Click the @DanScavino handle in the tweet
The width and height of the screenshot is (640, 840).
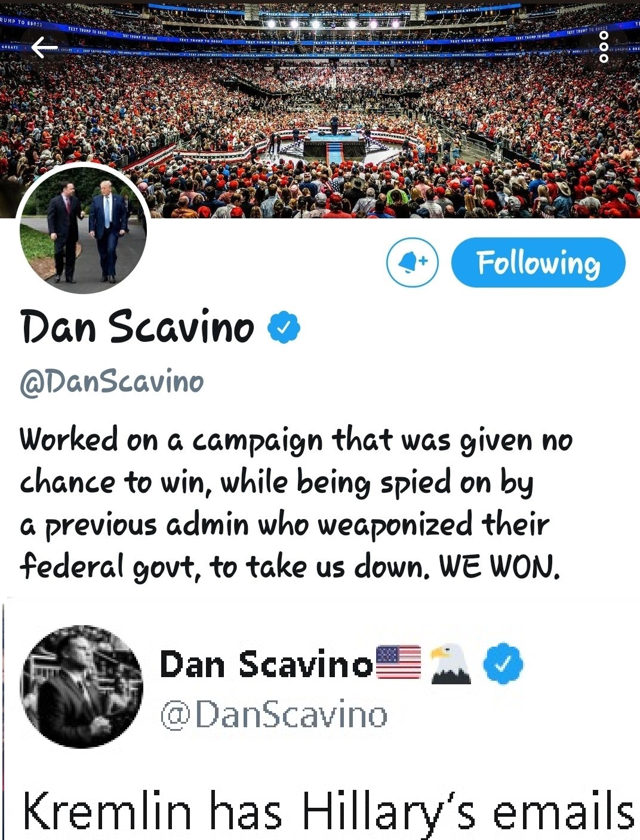(274, 715)
